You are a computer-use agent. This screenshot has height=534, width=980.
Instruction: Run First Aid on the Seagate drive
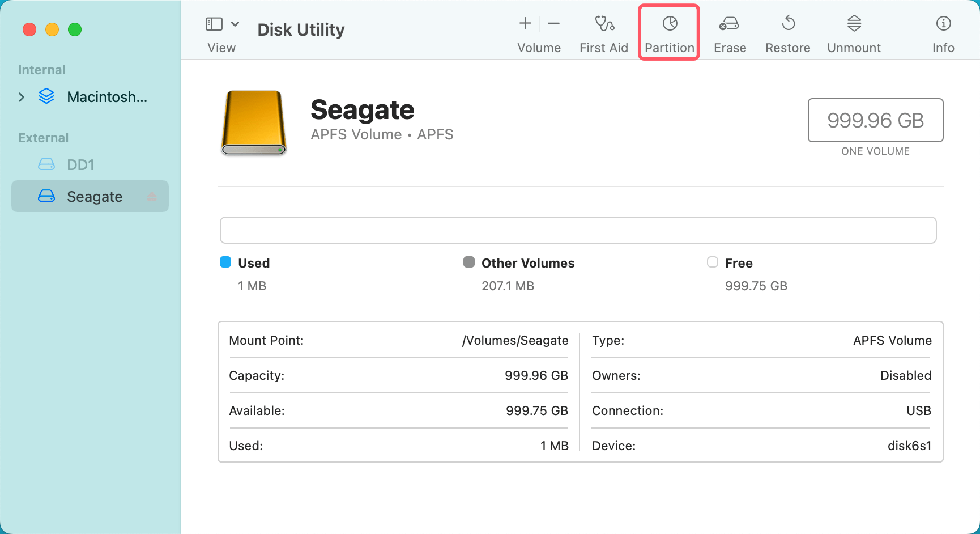tap(604, 31)
